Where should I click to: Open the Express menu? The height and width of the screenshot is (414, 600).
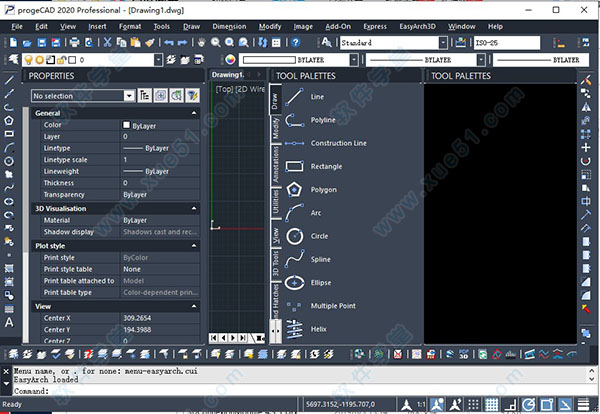click(375, 26)
